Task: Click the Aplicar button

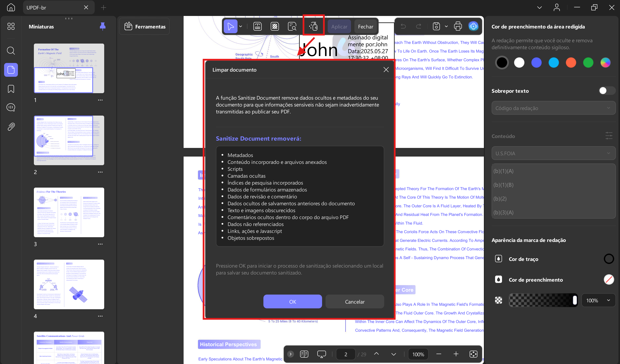Action: [339, 26]
